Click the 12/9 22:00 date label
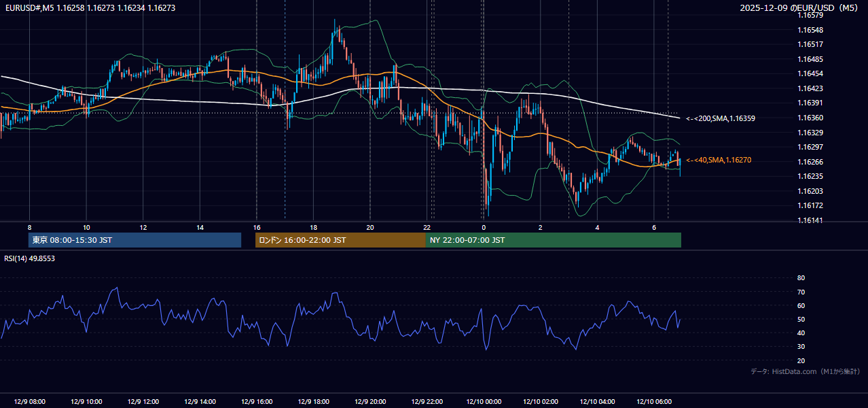The height and width of the screenshot is (408, 868). click(x=427, y=402)
